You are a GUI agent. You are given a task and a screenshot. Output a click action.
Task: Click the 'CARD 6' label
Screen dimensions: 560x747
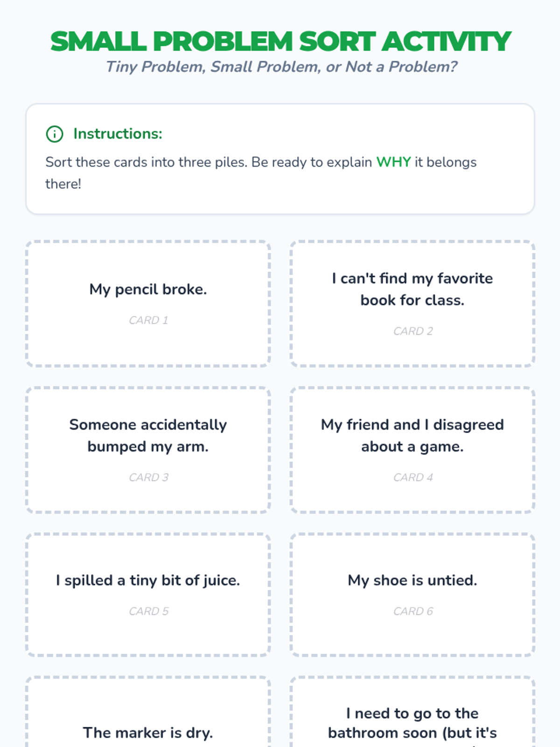413,611
